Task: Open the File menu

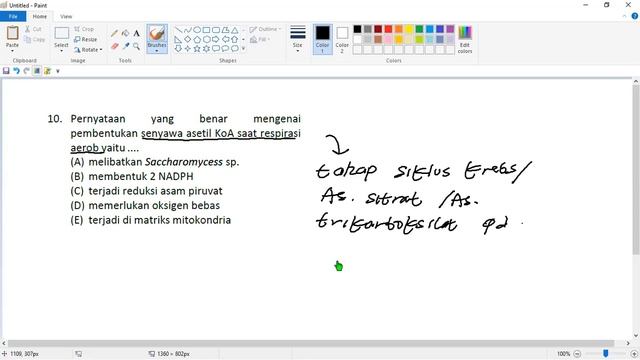Action: coord(13,16)
